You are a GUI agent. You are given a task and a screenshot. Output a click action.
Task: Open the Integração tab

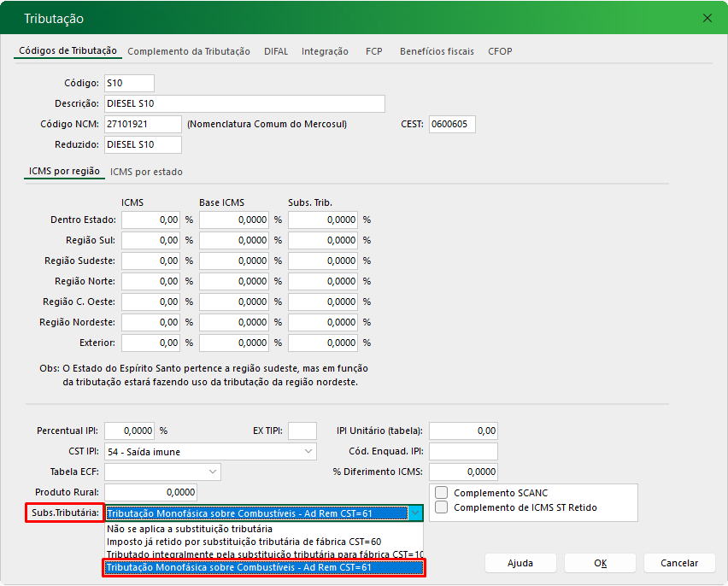click(x=325, y=51)
